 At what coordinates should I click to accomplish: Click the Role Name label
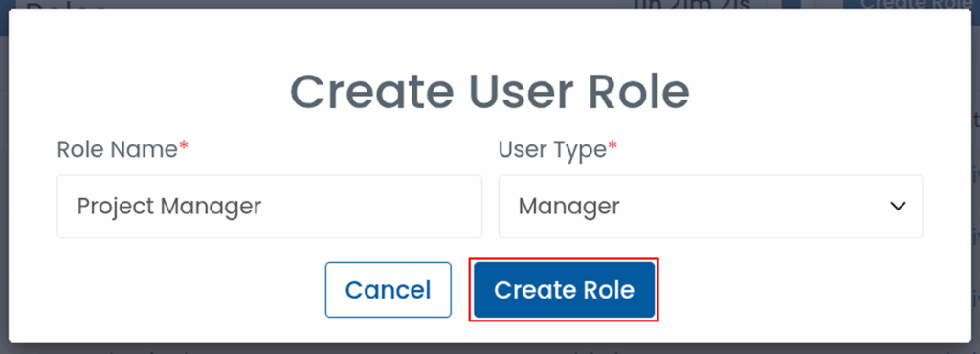(118, 149)
